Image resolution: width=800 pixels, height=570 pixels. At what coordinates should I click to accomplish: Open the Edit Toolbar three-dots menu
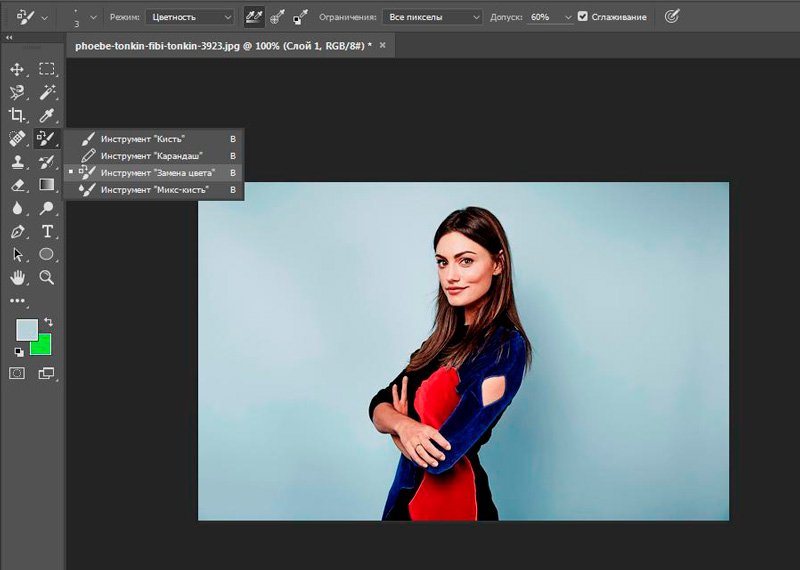point(17,301)
